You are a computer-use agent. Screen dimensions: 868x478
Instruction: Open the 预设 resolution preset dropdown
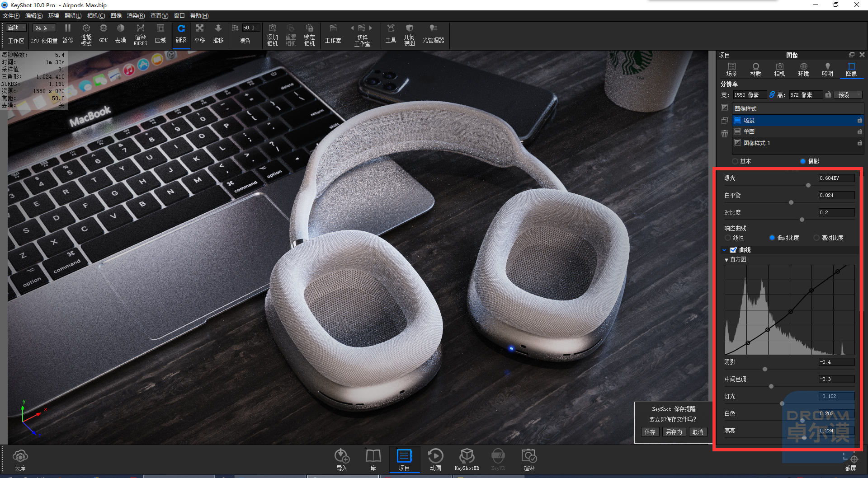pyautogui.click(x=848, y=95)
